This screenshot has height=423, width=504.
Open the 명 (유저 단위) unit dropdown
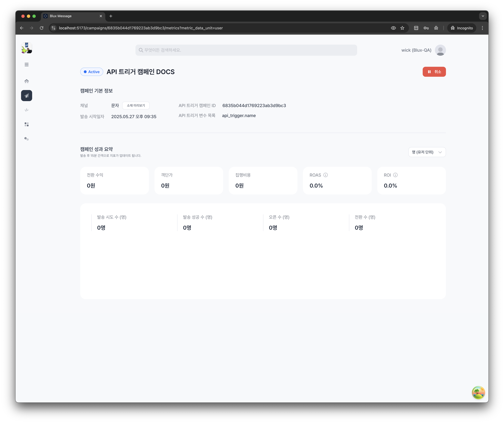[x=427, y=152]
